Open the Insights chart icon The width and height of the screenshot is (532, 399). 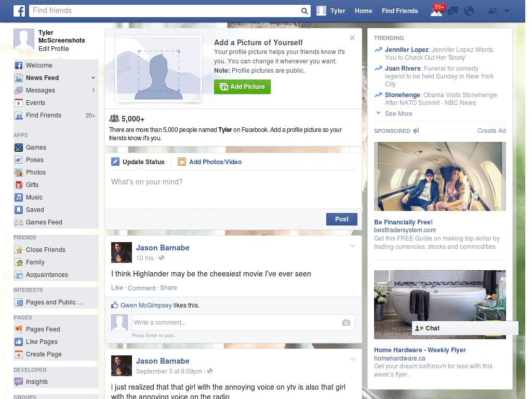tap(19, 382)
